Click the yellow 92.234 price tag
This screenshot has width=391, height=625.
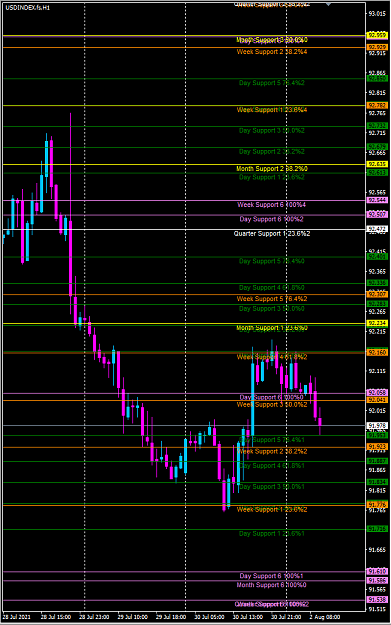[x=377, y=323]
